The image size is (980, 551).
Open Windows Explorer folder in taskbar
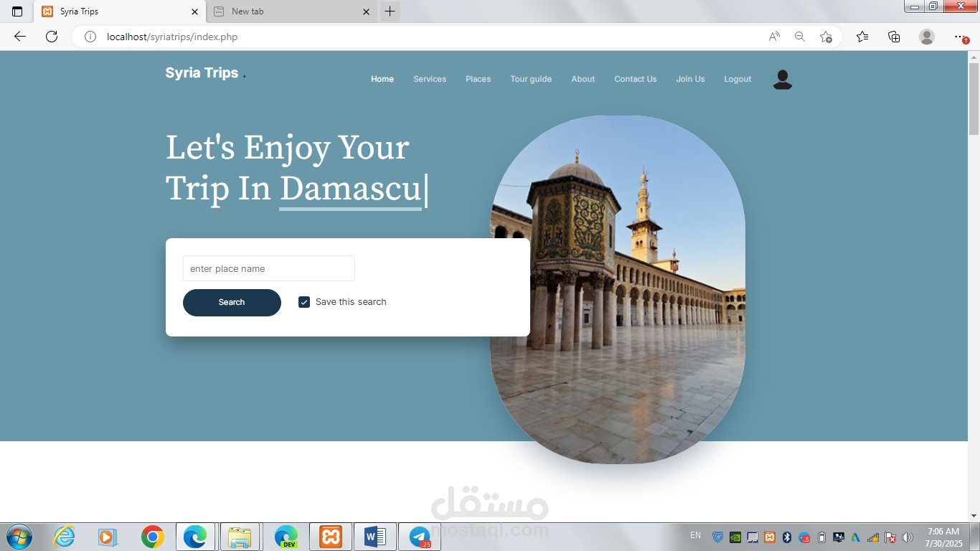(x=240, y=537)
